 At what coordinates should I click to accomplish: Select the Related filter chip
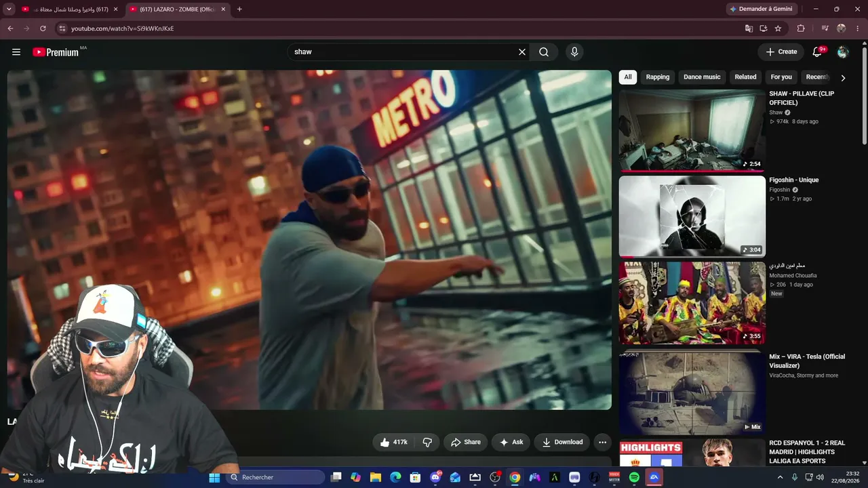745,77
